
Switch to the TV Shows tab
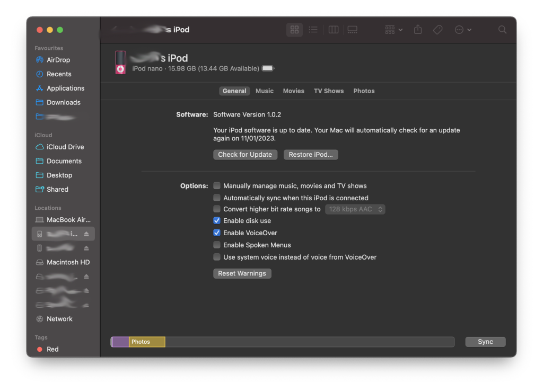329,91
